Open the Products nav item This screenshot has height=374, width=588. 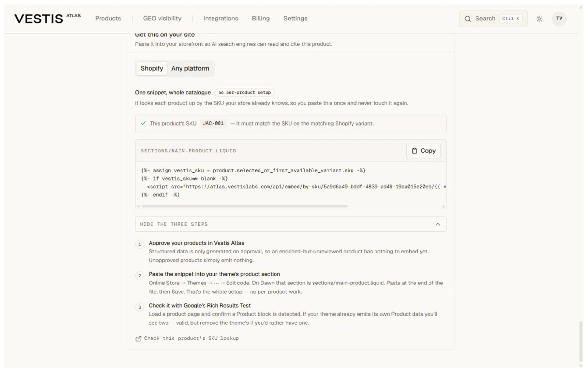(108, 19)
